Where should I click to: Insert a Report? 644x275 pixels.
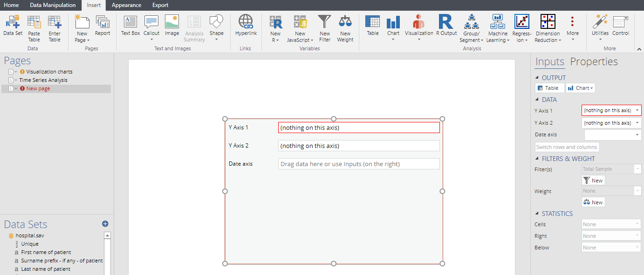(103, 27)
